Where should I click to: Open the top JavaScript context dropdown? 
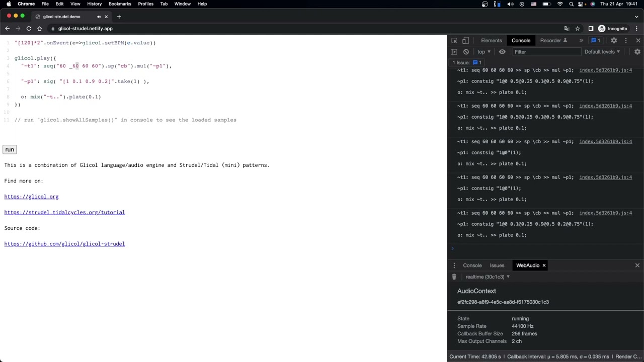point(484,52)
